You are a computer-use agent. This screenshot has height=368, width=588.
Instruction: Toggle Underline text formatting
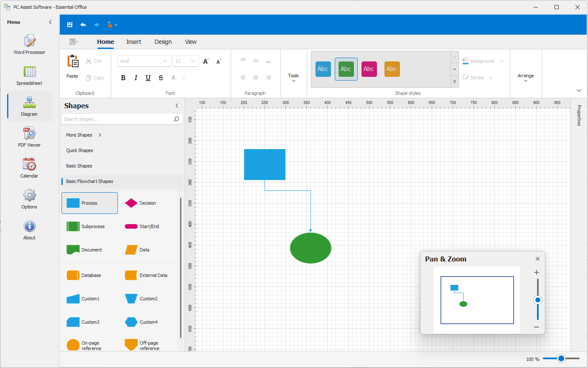click(148, 78)
